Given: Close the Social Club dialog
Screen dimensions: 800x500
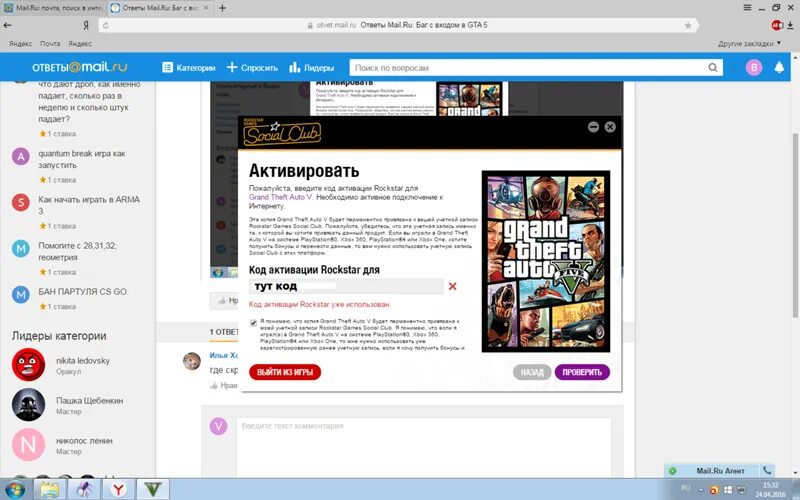Looking at the screenshot, I should [610, 127].
